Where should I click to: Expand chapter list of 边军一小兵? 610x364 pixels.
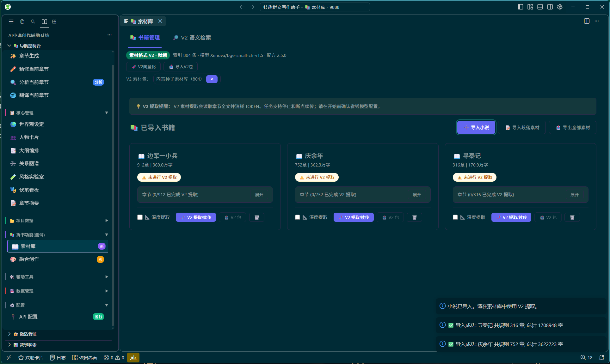point(259,195)
